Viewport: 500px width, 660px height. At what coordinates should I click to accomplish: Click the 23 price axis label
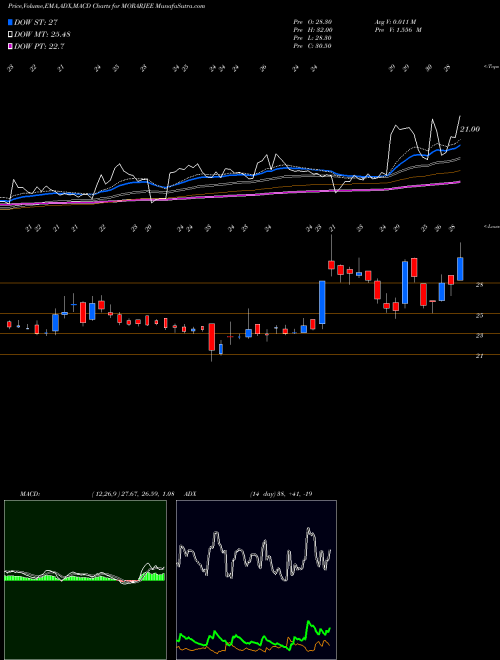(479, 335)
